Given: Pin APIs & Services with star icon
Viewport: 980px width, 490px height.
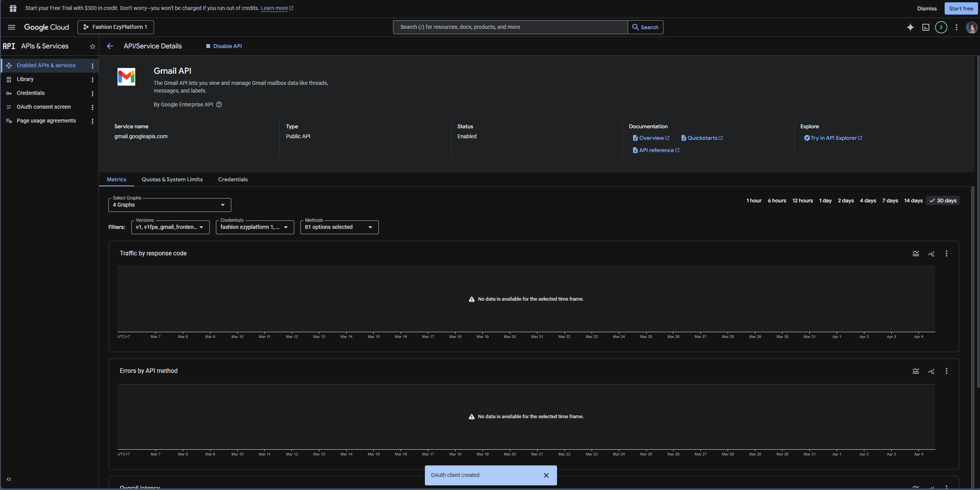Looking at the screenshot, I should [92, 46].
